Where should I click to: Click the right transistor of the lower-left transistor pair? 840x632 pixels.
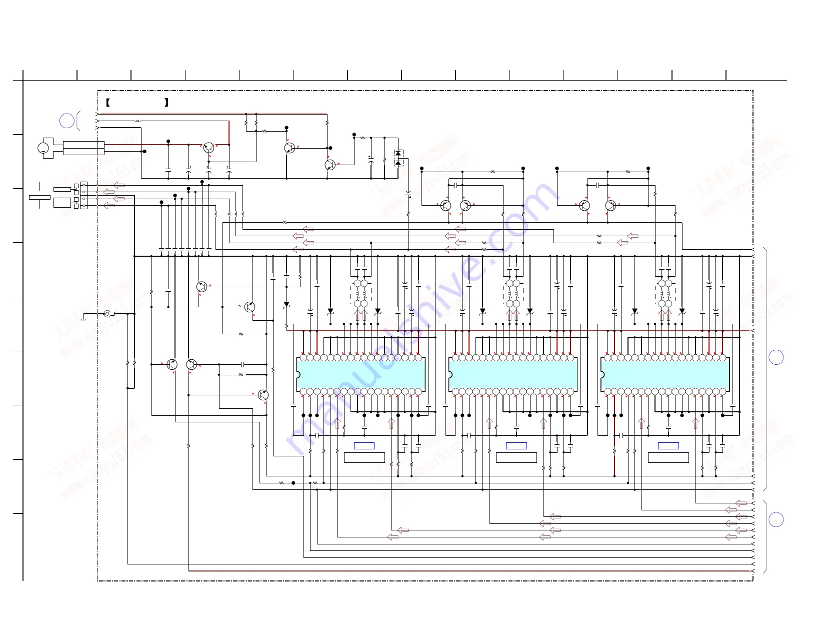point(191,365)
